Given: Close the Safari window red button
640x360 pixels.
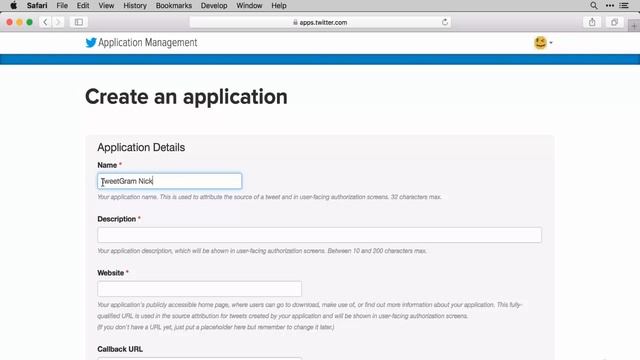Looking at the screenshot, I should (x=9, y=22).
